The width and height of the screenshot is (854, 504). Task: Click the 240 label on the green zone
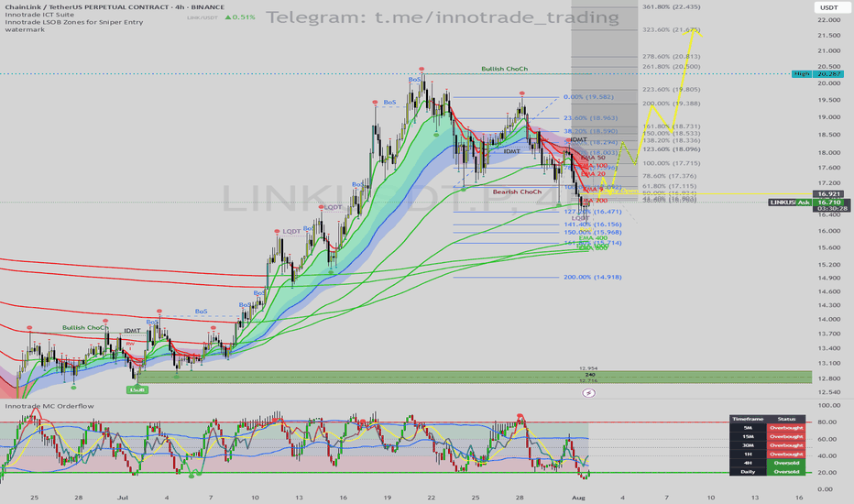click(590, 374)
